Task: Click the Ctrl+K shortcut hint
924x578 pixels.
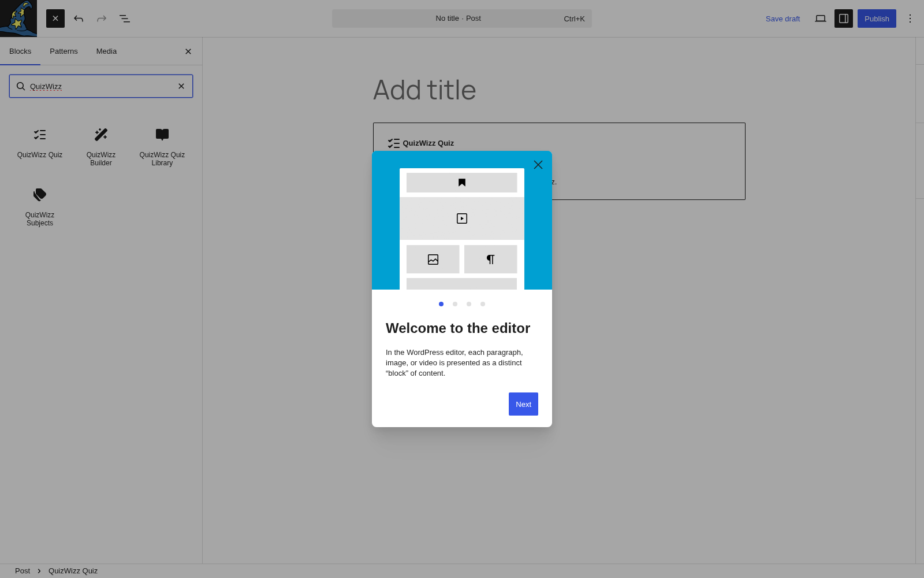Action: pos(574,19)
